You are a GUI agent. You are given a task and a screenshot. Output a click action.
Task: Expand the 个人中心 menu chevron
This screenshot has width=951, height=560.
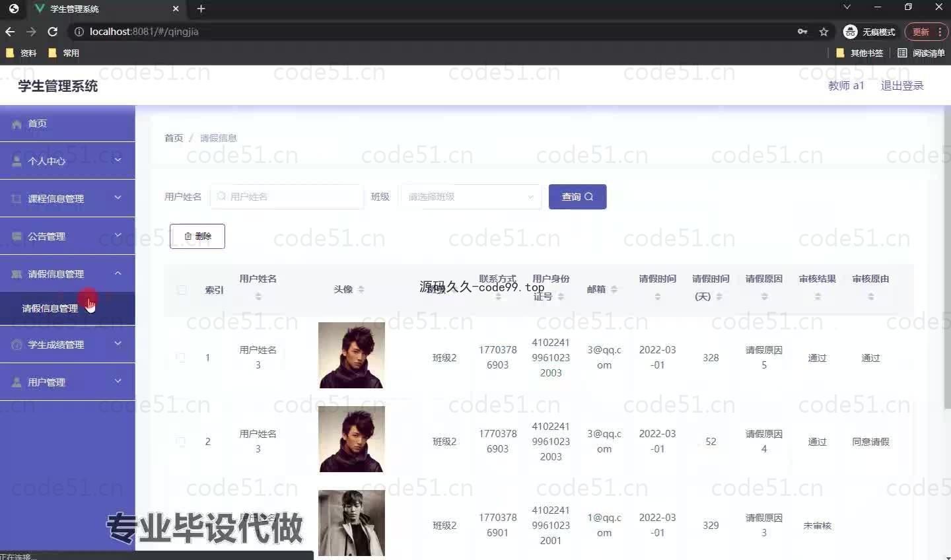click(118, 160)
